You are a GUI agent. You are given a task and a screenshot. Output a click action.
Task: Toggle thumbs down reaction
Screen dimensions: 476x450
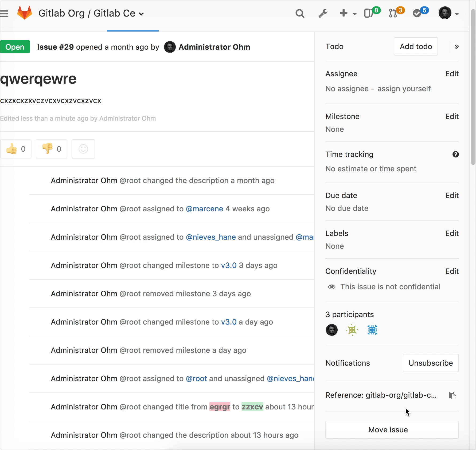click(x=52, y=149)
